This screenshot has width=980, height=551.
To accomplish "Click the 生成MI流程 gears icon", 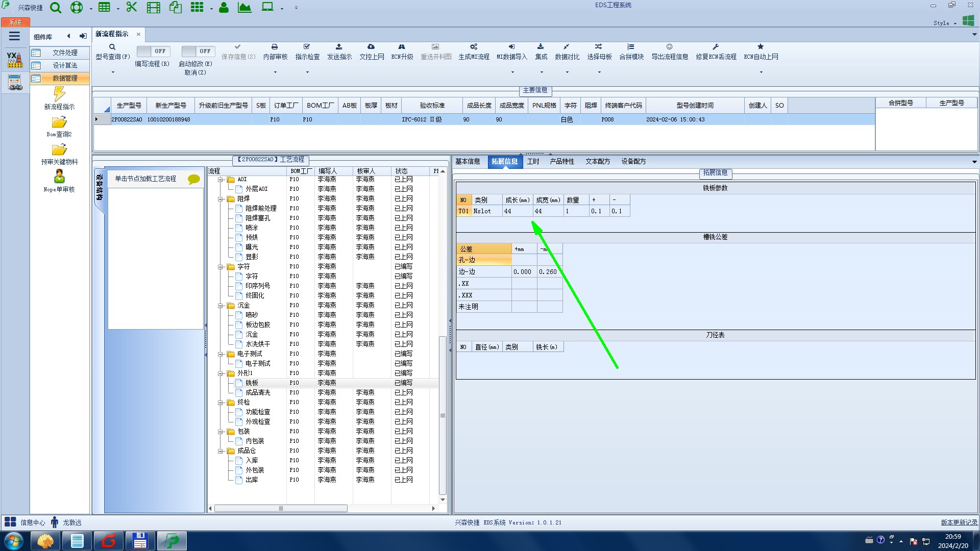I will tap(474, 47).
